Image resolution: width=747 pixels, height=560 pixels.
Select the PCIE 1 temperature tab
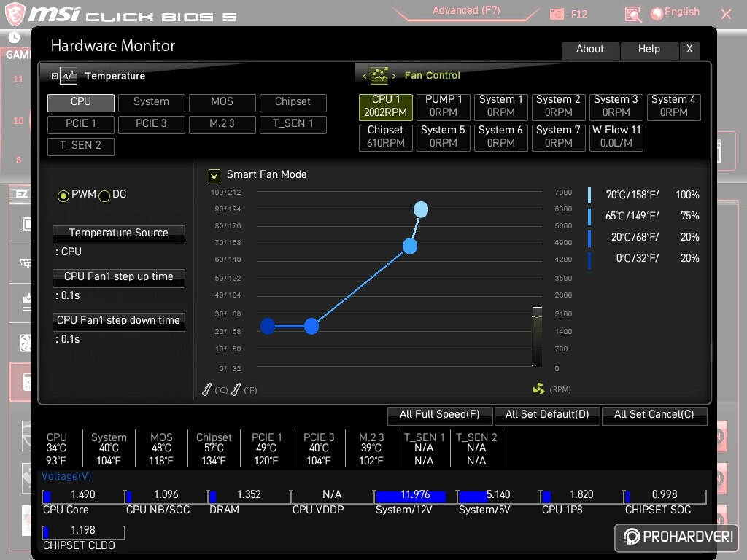(x=81, y=124)
